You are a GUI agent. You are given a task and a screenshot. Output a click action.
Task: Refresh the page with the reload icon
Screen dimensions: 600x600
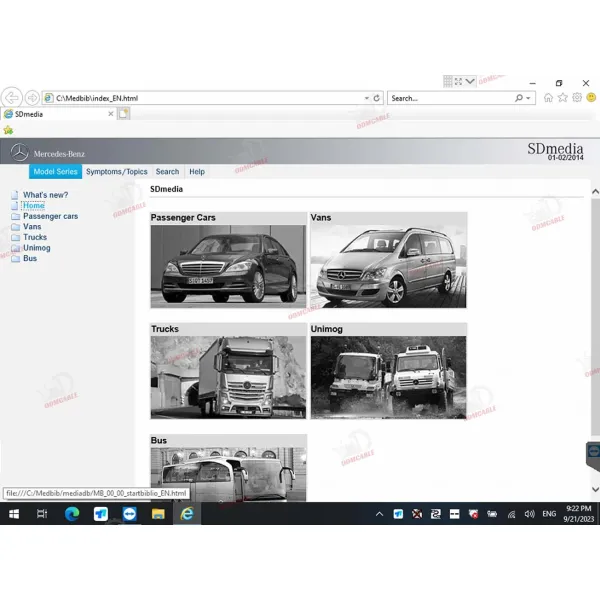coord(377,98)
